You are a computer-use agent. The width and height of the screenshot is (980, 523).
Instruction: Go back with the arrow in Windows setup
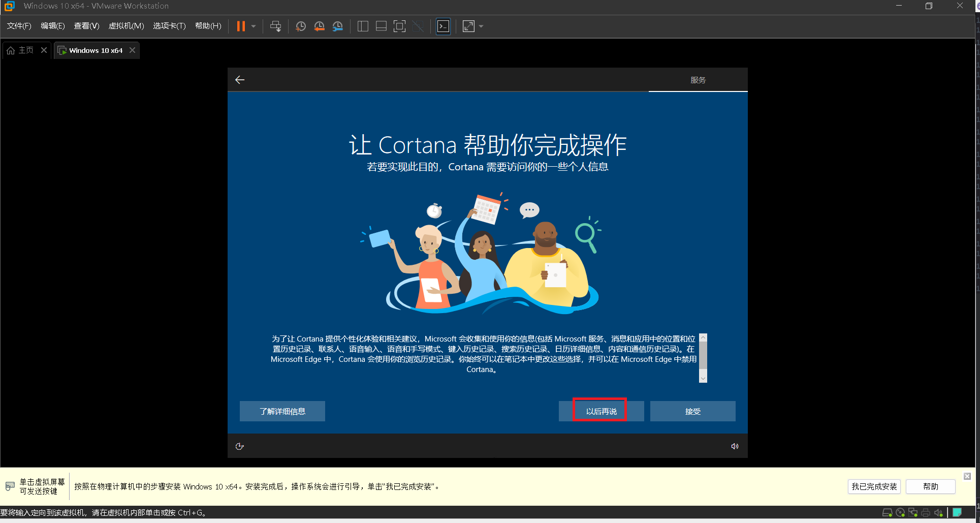(x=240, y=80)
